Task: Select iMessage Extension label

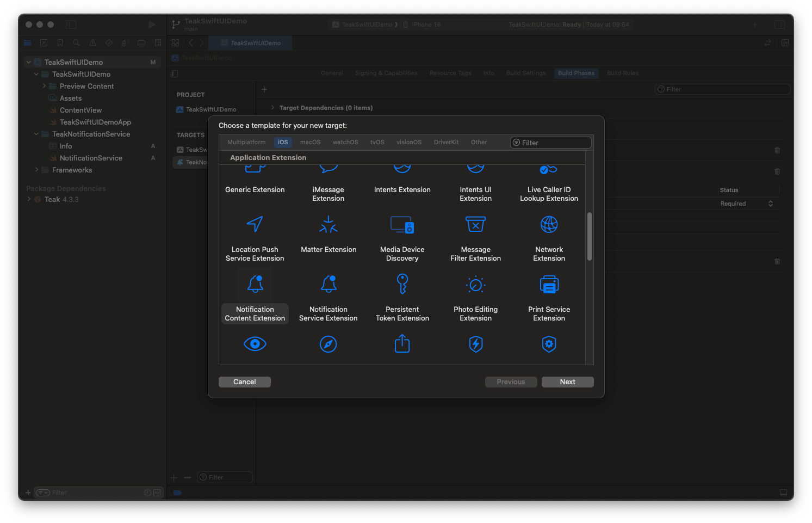Action: pyautogui.click(x=328, y=194)
